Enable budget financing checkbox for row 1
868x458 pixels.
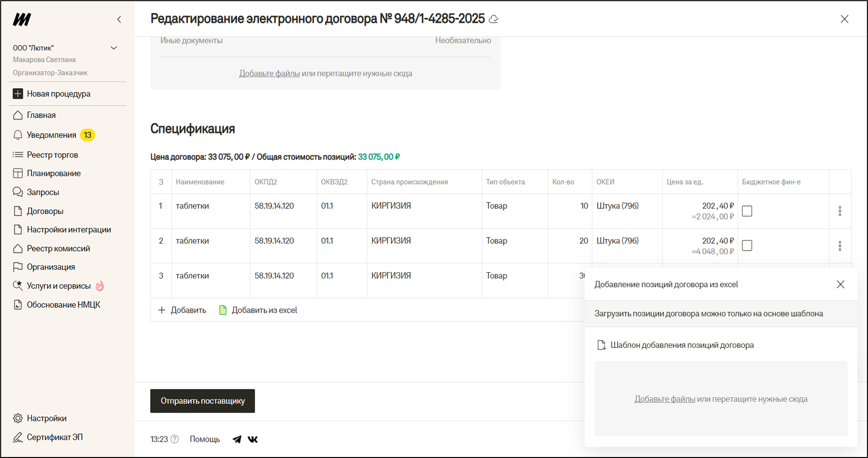(747, 211)
